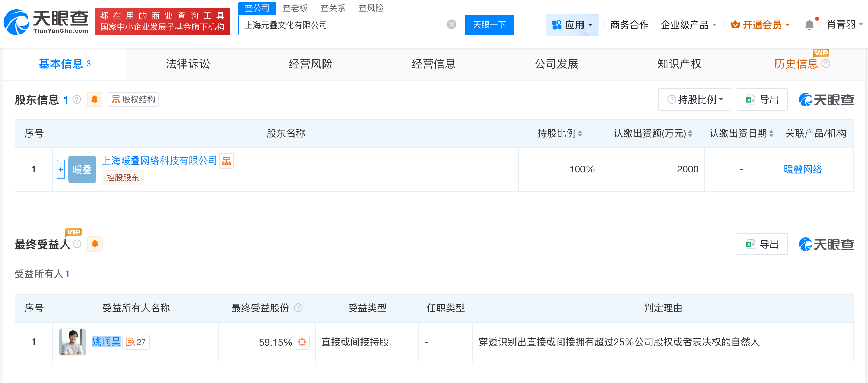Open the 持股比例 filter dropdown
Screen dimensions: 868x383
point(694,100)
